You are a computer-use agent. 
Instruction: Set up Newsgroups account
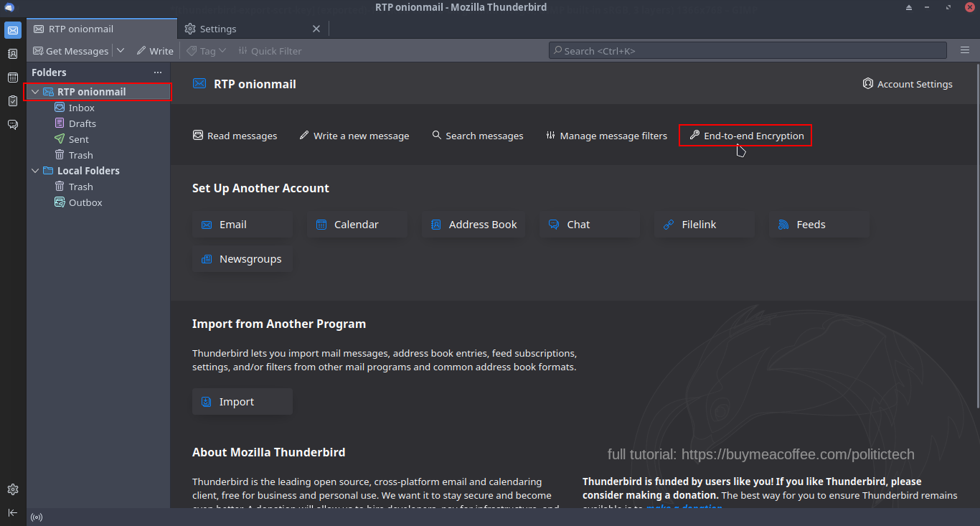coord(242,259)
